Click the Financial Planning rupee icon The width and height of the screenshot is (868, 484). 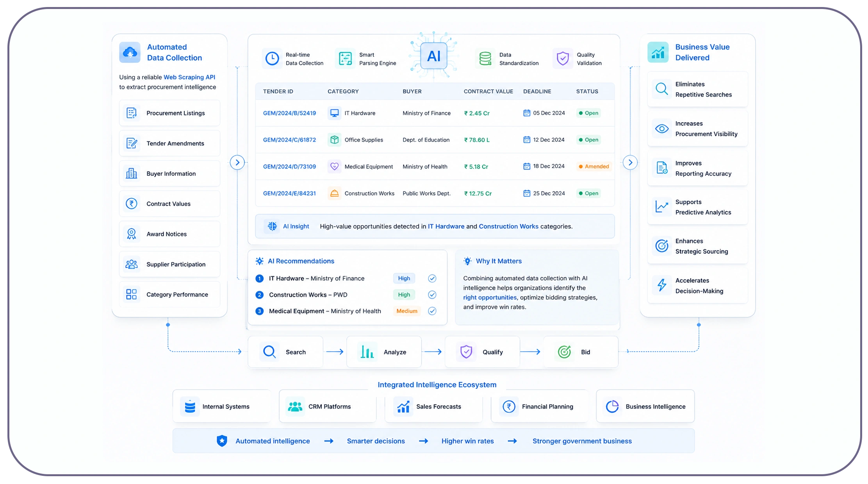[x=509, y=406]
